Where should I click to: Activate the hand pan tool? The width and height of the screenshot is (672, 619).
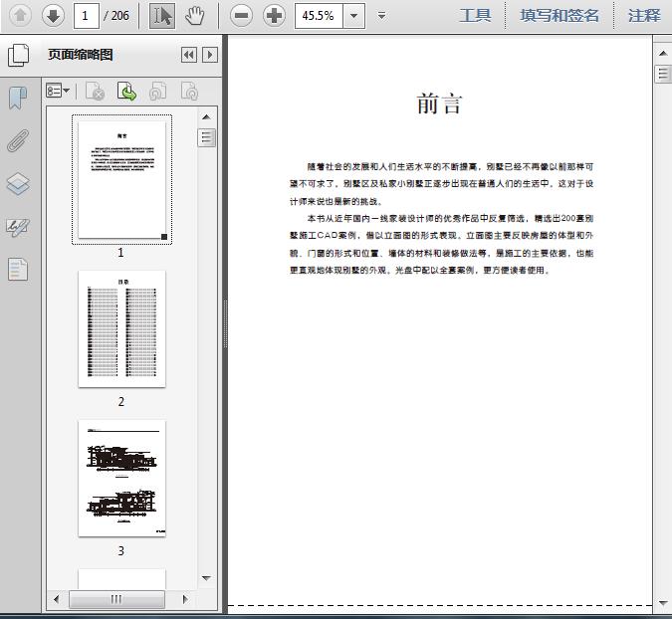point(195,15)
